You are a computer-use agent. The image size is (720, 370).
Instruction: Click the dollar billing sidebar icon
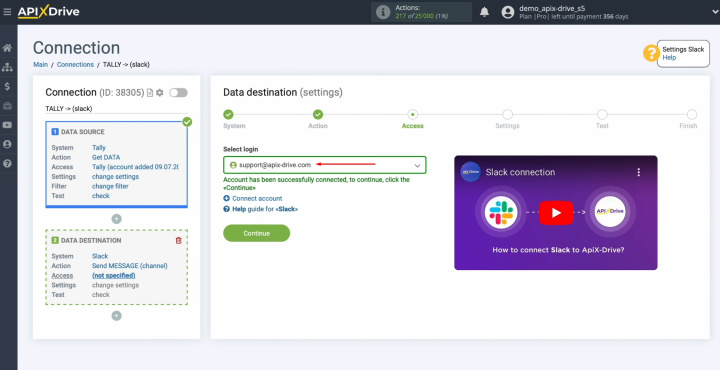[x=7, y=86]
